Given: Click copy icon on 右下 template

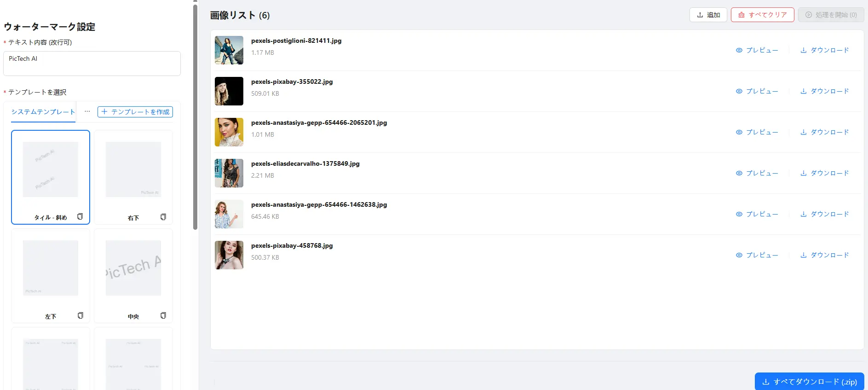Looking at the screenshot, I should pyautogui.click(x=163, y=217).
